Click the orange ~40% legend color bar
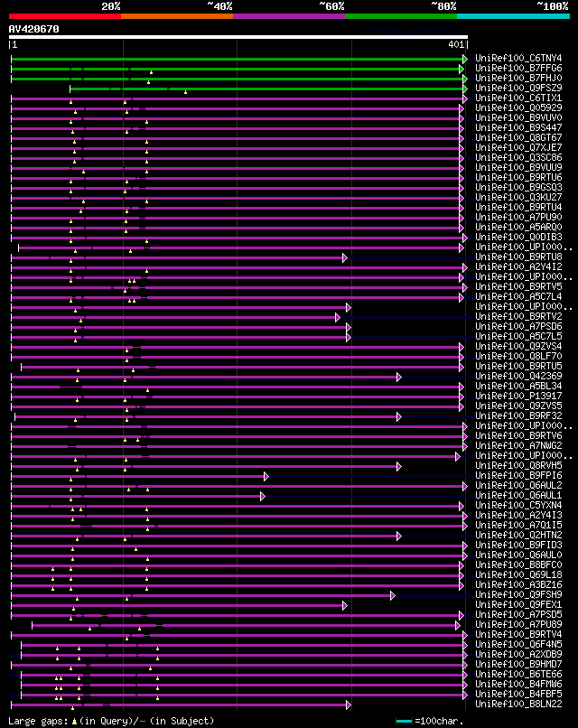The image size is (578, 728). coord(177,16)
